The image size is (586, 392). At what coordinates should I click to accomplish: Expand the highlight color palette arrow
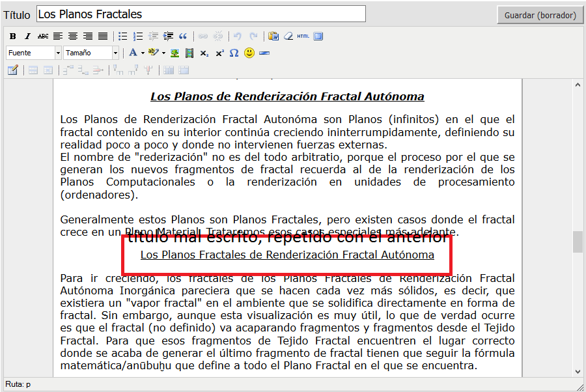163,53
